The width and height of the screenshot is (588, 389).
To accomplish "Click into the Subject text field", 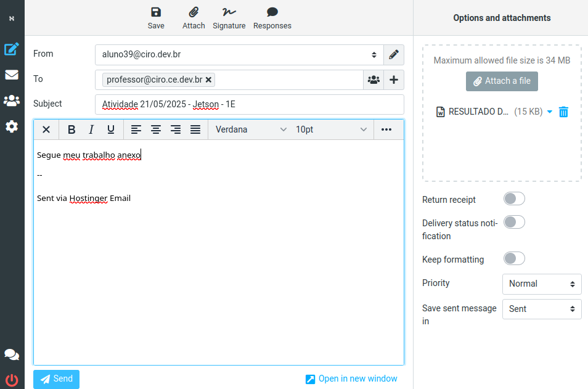I will pos(250,104).
